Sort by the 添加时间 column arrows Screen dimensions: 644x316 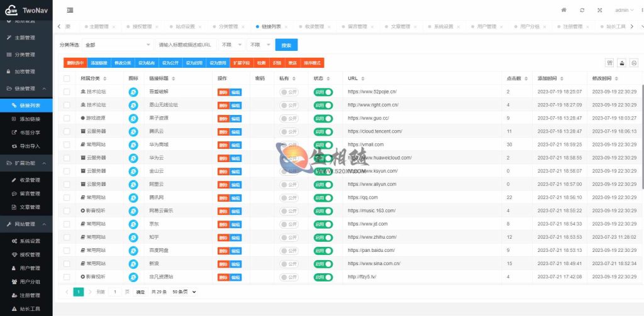coord(562,79)
